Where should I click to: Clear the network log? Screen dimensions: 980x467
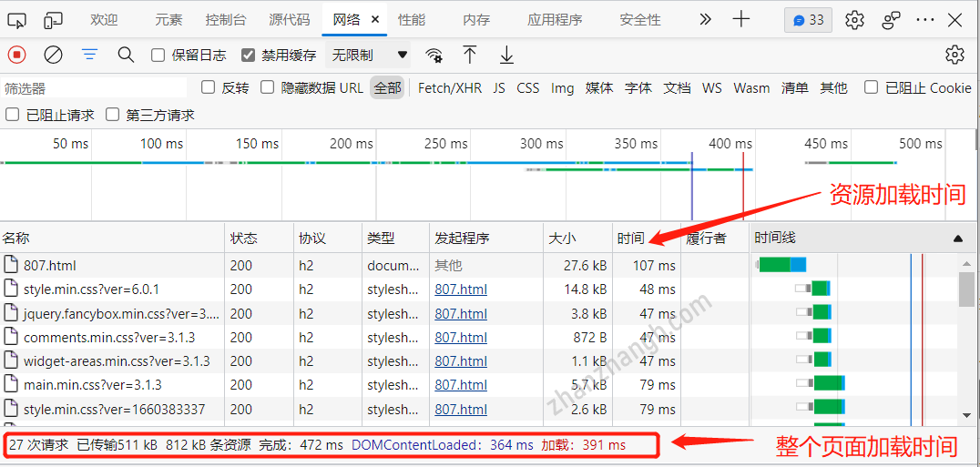pos(54,55)
